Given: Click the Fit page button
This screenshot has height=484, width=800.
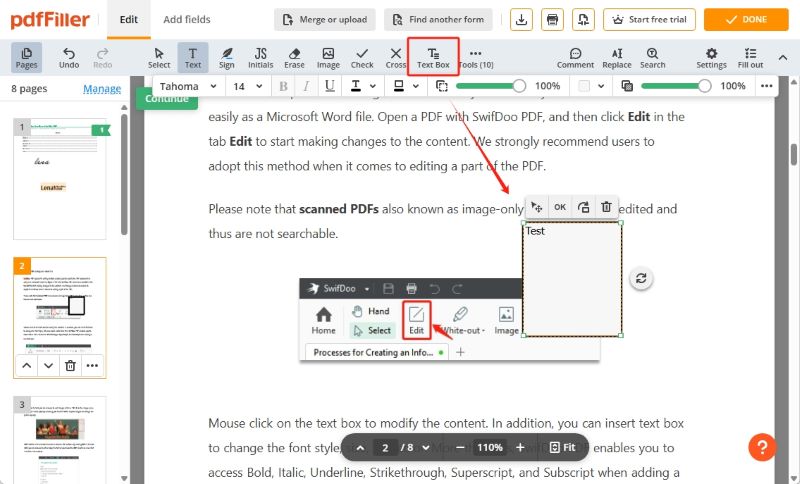Looking at the screenshot, I should [x=563, y=448].
